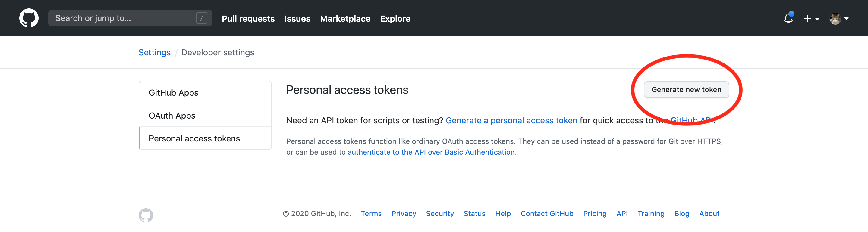Select Personal access tokens in sidebar
Viewport: 868px width, 232px height.
[x=205, y=138]
